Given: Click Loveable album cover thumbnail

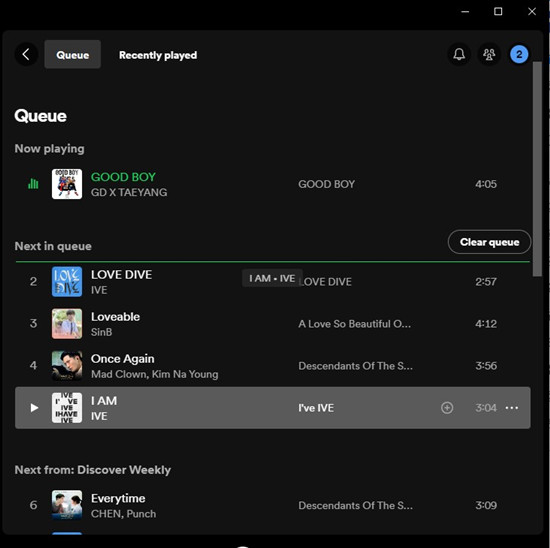Looking at the screenshot, I should point(67,323).
